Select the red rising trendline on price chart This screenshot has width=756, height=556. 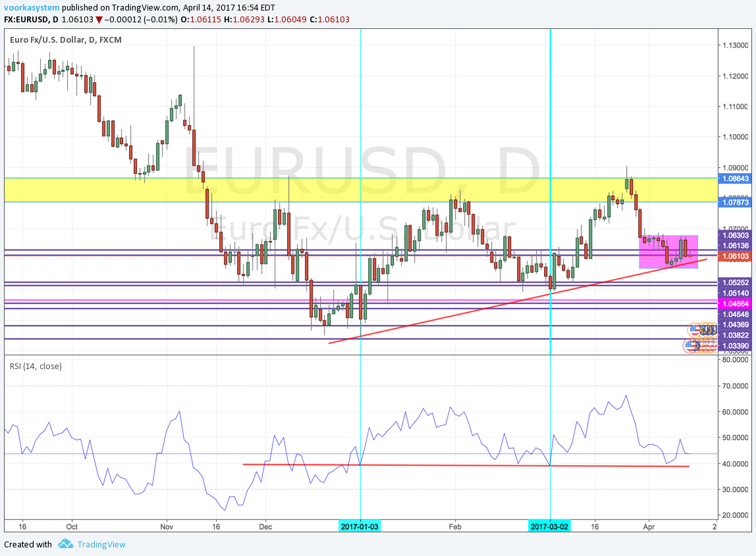(x=518, y=301)
